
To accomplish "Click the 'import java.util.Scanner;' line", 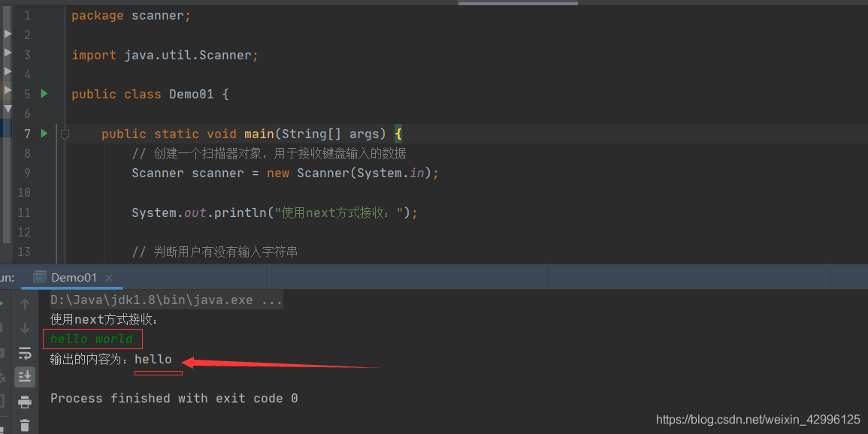I will [165, 55].
